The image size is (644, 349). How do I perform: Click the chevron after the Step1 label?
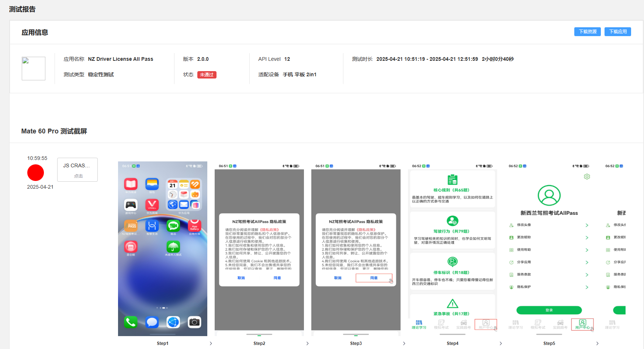click(x=211, y=343)
